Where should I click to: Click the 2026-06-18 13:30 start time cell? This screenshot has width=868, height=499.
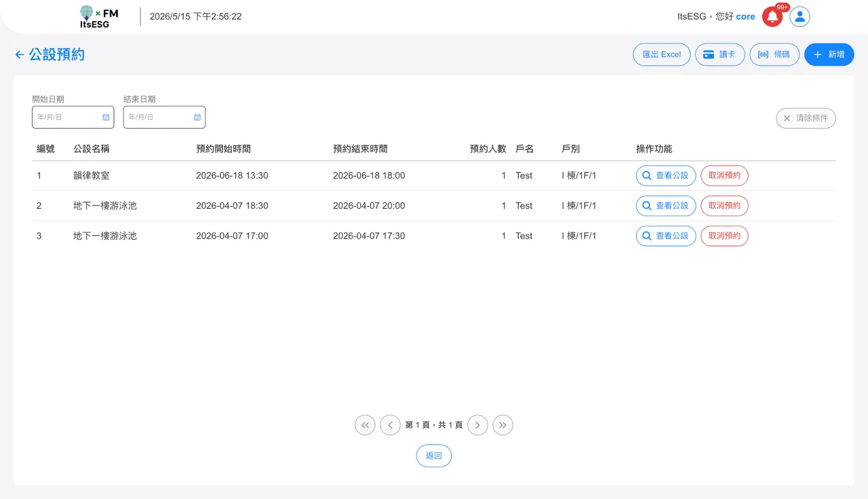tap(232, 176)
